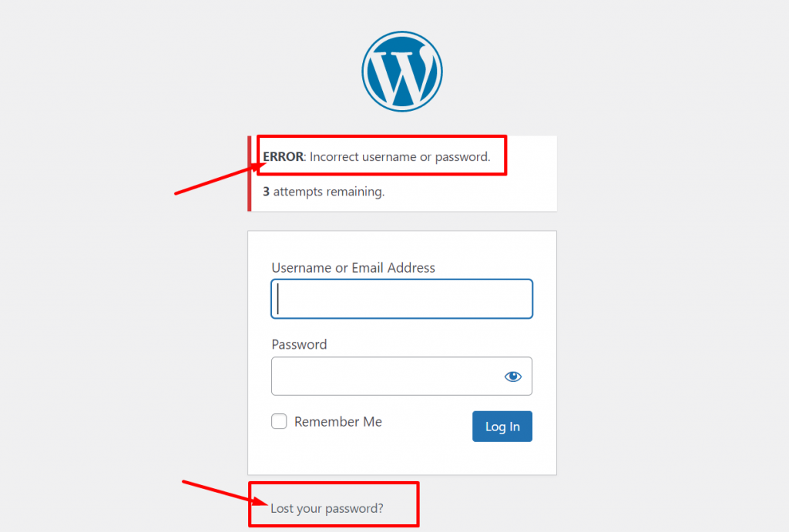Focus the Username or Email Address field
Image resolution: width=789 pixels, height=532 pixels.
(x=401, y=299)
